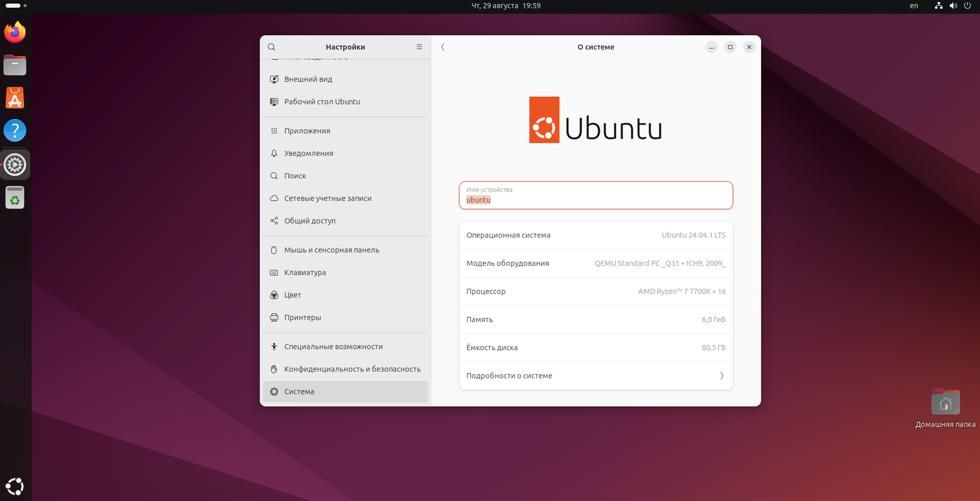Minimize the Settings window
Image resolution: width=980 pixels, height=501 pixels.
click(x=711, y=47)
